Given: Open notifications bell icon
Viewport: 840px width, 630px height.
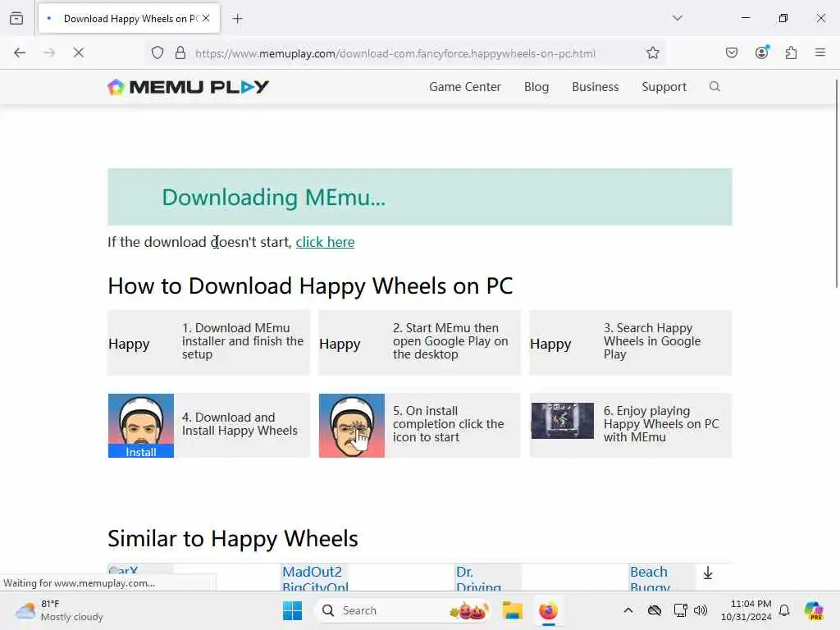Looking at the screenshot, I should pos(784,610).
